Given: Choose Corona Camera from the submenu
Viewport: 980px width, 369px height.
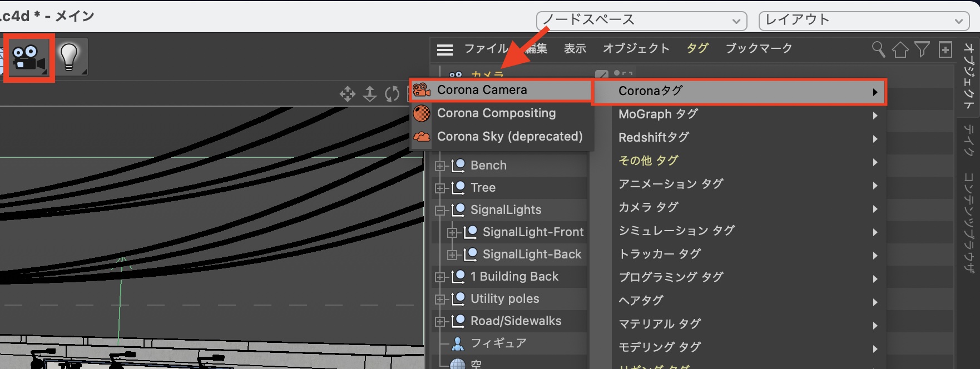Looking at the screenshot, I should point(482,90).
